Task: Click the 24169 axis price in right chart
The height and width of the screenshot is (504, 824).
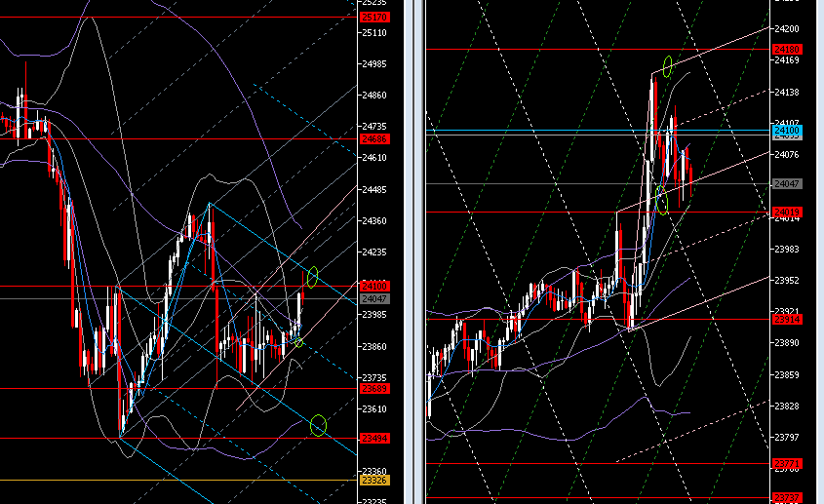Action: pos(787,59)
